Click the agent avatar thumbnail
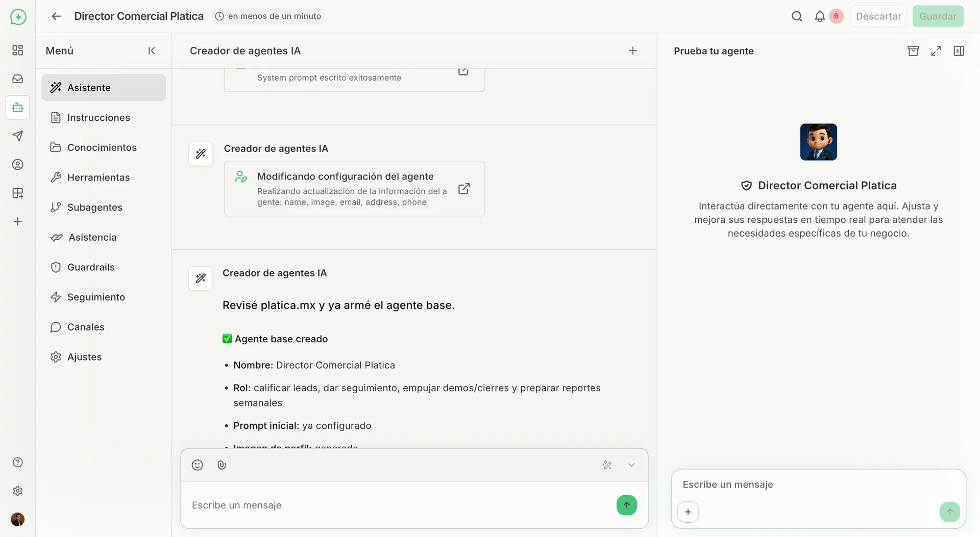Screen dimensions: 980x537 pyautogui.click(x=819, y=142)
